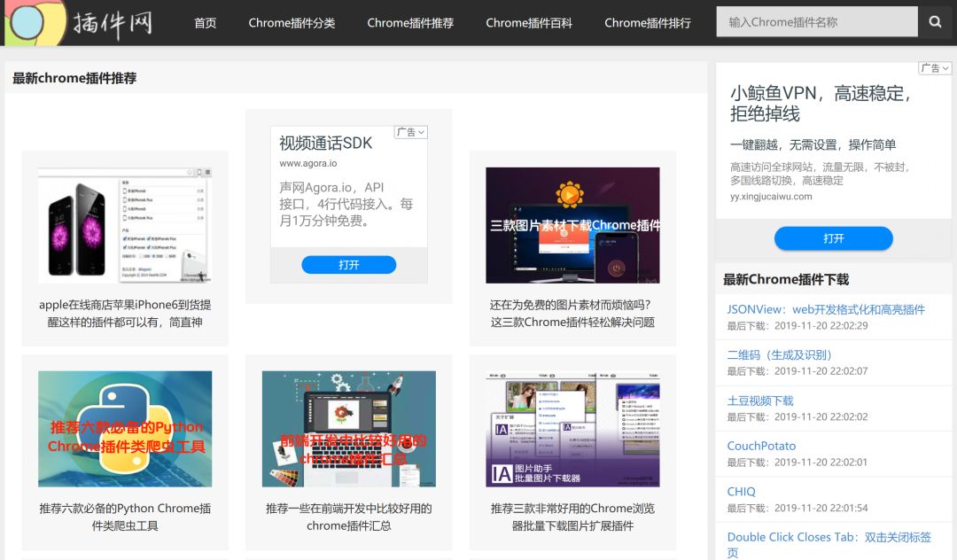Image resolution: width=957 pixels, height=560 pixels.
Task: Click the 插件网 site logo
Action: click(80, 23)
